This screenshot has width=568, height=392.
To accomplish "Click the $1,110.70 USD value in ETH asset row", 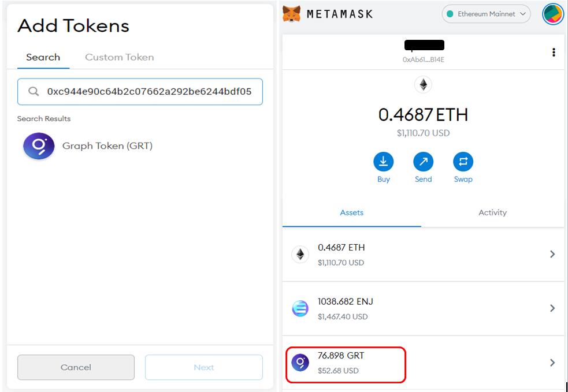I will (x=341, y=263).
